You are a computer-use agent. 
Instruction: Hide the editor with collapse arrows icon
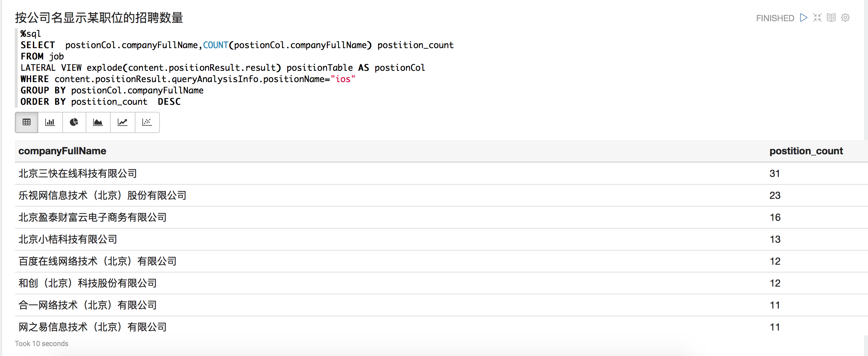coord(817,18)
